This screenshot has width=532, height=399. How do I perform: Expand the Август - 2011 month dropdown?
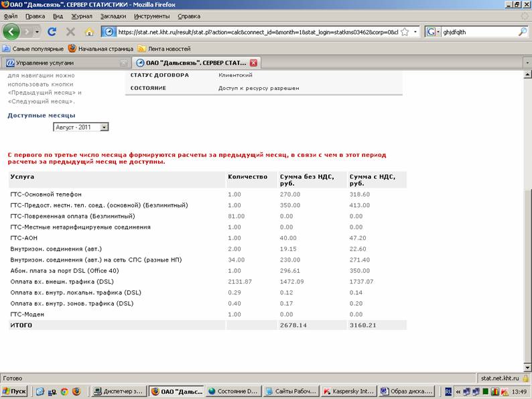pos(104,127)
